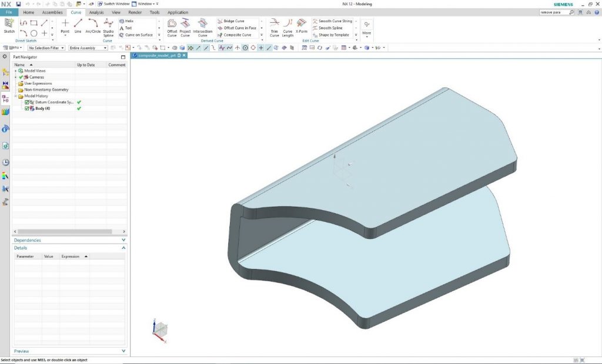Open the History clock sidebar tab
This screenshot has width=602, height=364.
point(5,163)
